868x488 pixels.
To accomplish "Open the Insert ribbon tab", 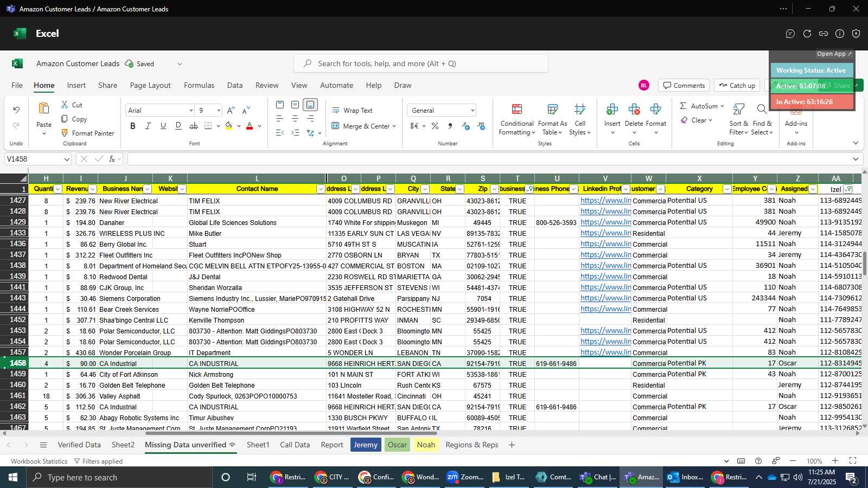I will 76,85.
